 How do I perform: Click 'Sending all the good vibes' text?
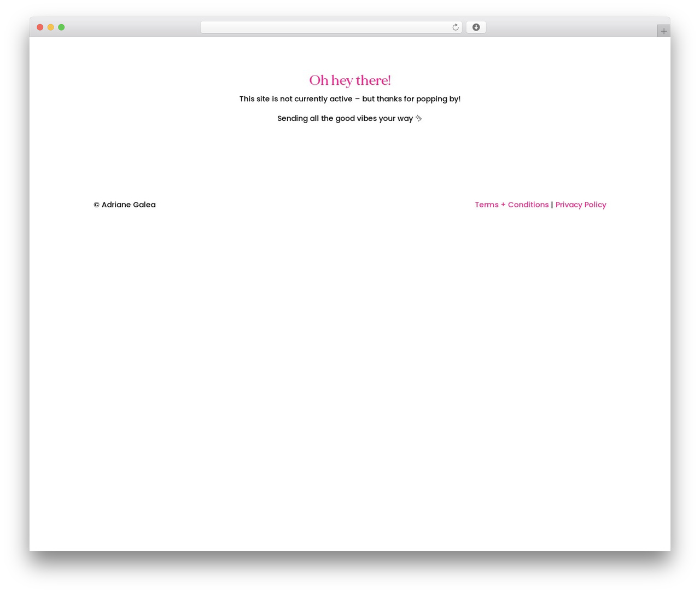pyautogui.click(x=327, y=118)
